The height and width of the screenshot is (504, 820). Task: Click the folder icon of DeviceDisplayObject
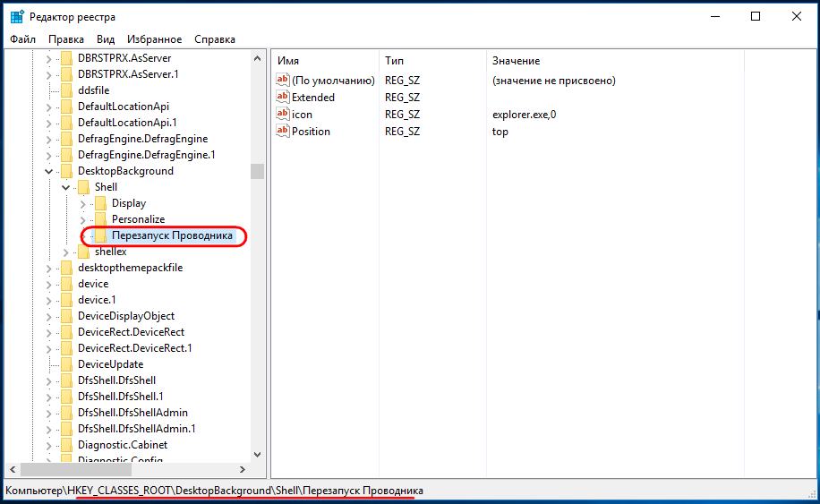tap(66, 316)
